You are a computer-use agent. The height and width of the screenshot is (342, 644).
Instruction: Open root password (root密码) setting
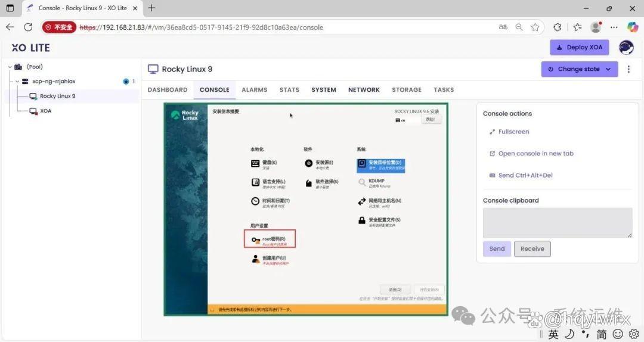click(x=270, y=239)
